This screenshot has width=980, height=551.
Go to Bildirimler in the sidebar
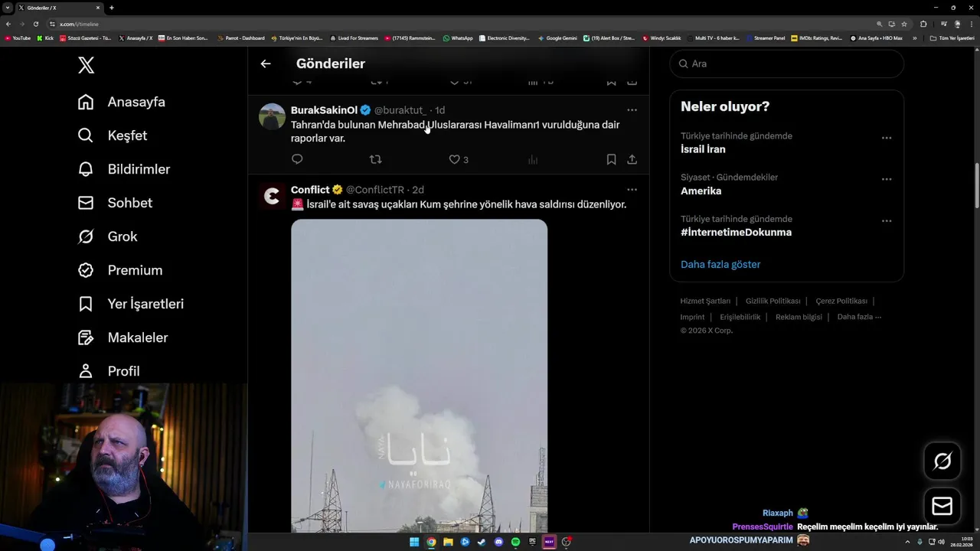[x=124, y=169]
